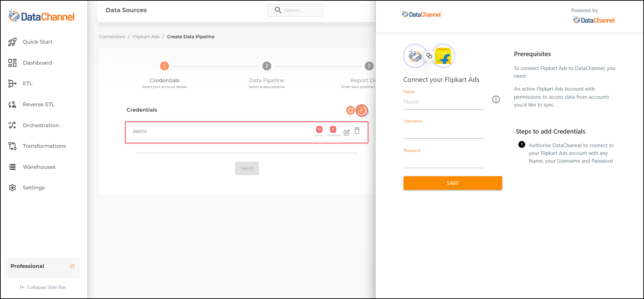The image size is (644, 299).
Task: Go to Connectors breadcrumb
Action: point(112,37)
